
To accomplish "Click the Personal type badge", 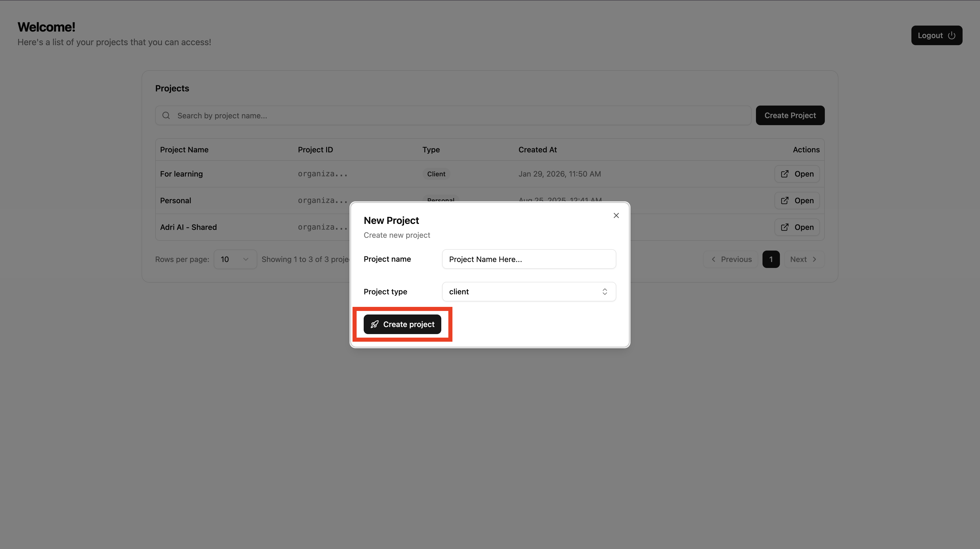I will coord(440,200).
